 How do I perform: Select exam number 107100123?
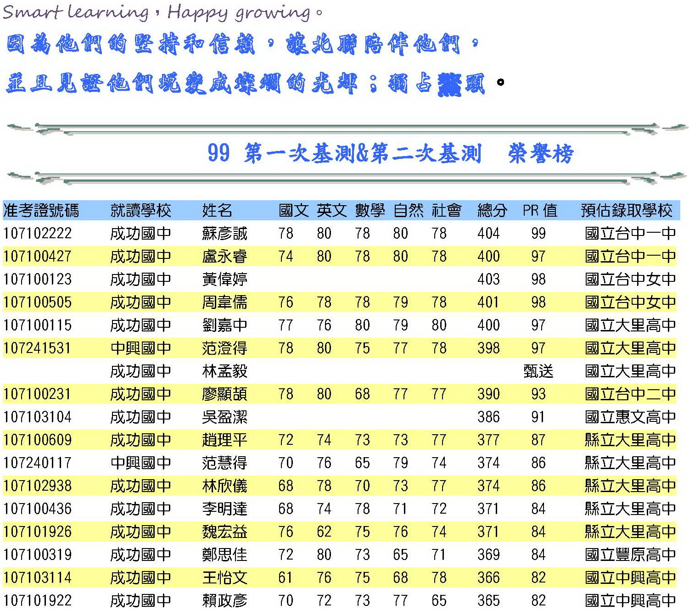[37, 280]
